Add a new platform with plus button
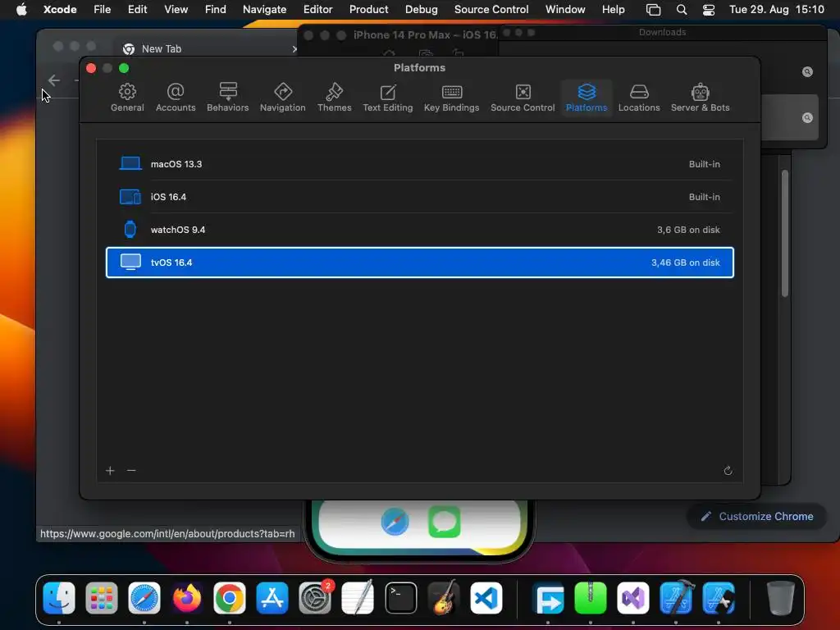The image size is (840, 630). [x=110, y=470]
